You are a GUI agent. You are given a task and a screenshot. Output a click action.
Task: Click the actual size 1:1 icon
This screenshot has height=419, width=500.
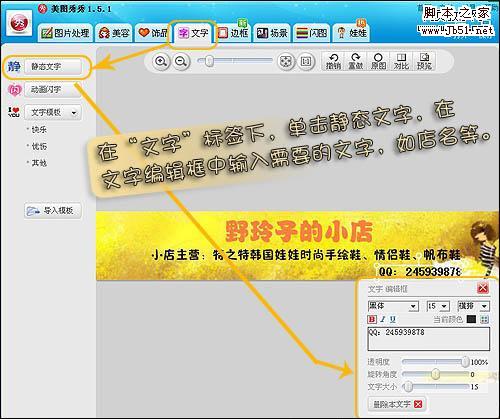(306, 62)
